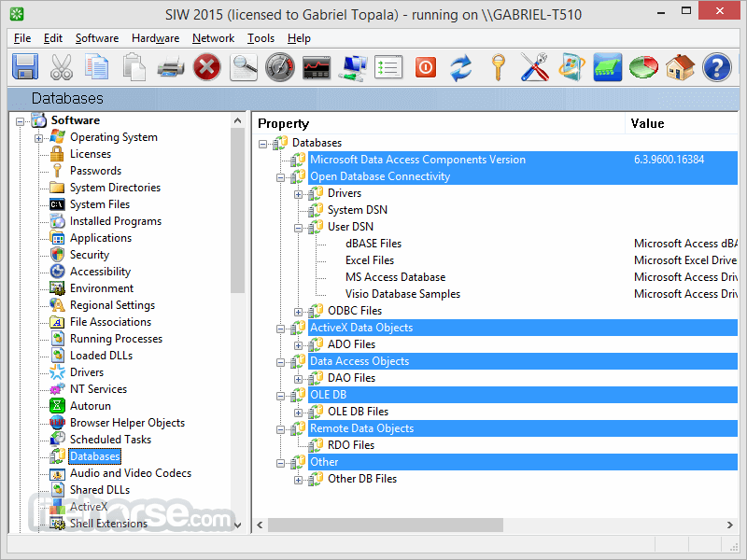Click the Print toolbar icon

(171, 66)
